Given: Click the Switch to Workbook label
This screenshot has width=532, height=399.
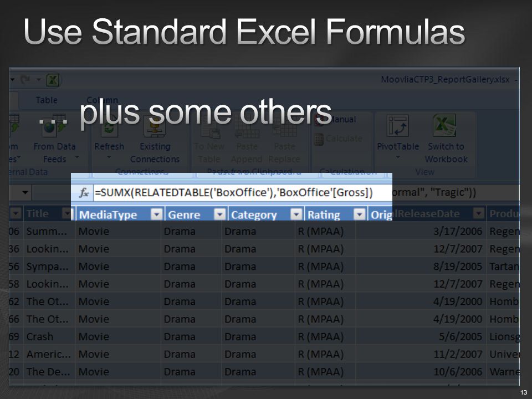Looking at the screenshot, I should click(x=446, y=153).
